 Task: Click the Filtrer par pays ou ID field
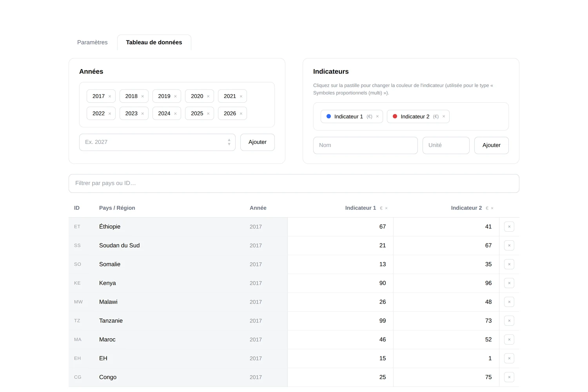pos(294,183)
